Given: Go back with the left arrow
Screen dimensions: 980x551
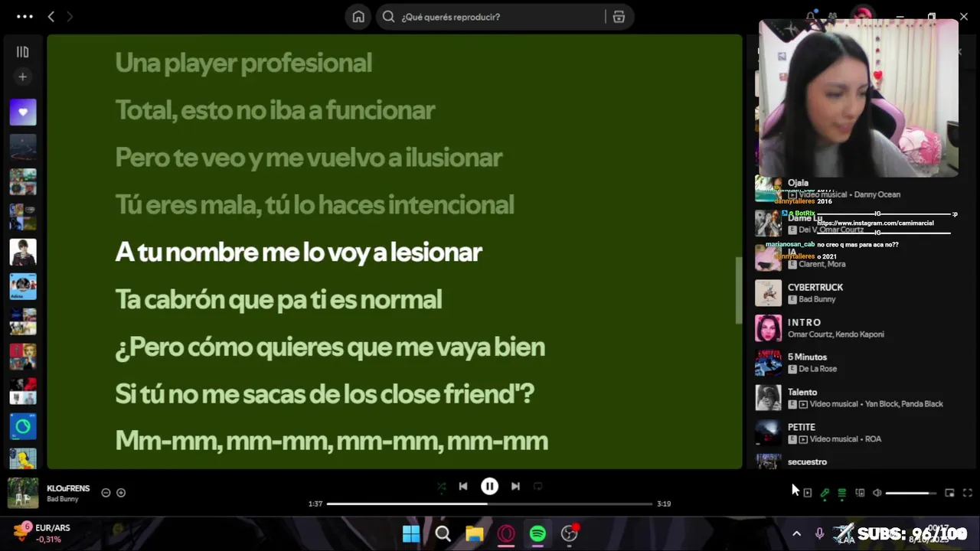Looking at the screenshot, I should (51, 16).
